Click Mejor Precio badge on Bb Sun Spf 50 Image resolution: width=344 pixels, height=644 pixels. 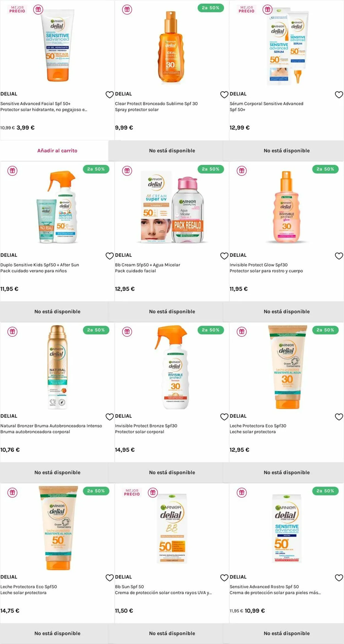132,492
